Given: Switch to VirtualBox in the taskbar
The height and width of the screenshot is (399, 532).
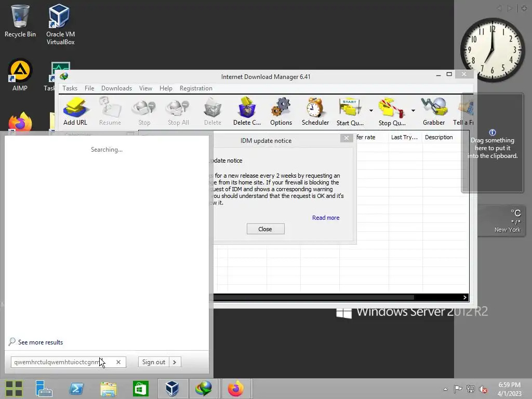Looking at the screenshot, I should pos(172,389).
